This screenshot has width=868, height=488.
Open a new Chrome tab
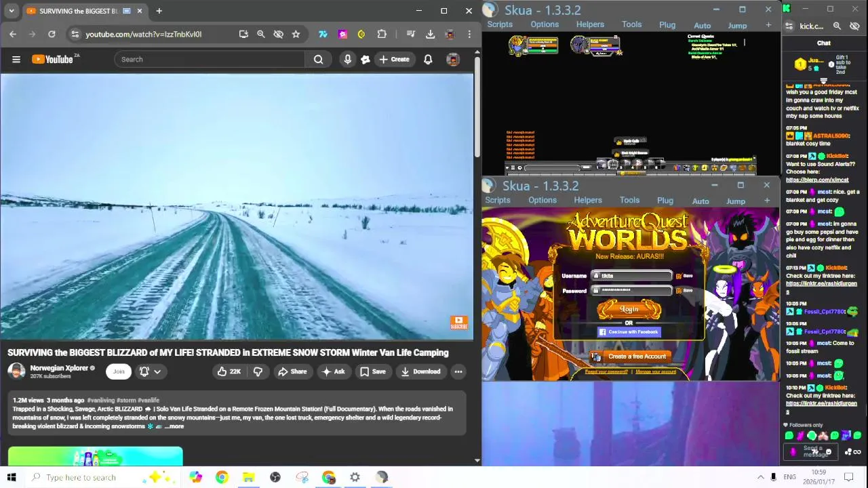point(159,11)
